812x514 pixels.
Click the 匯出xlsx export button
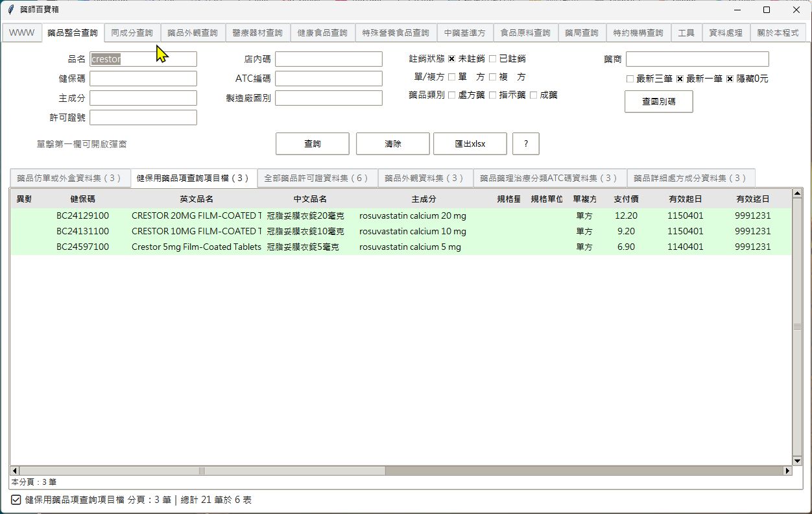[470, 143]
